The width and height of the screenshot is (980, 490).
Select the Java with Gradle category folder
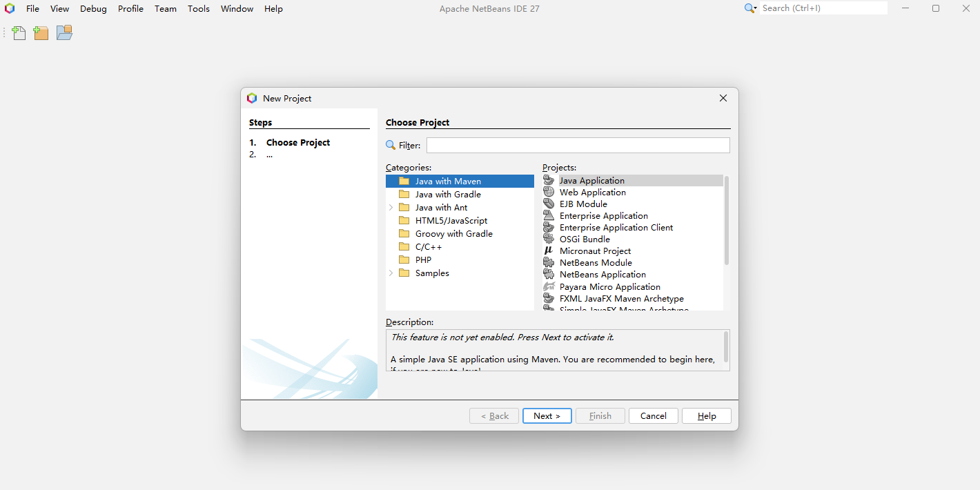click(x=448, y=194)
